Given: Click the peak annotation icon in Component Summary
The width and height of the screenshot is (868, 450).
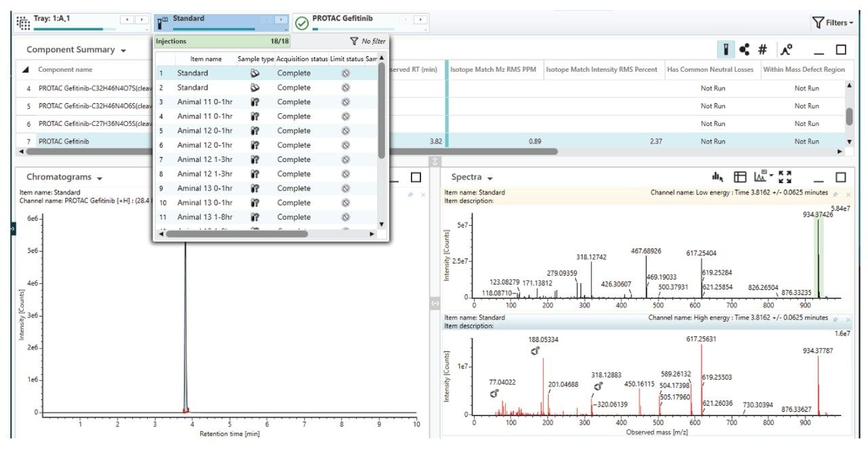Looking at the screenshot, I should pyautogui.click(x=786, y=49).
